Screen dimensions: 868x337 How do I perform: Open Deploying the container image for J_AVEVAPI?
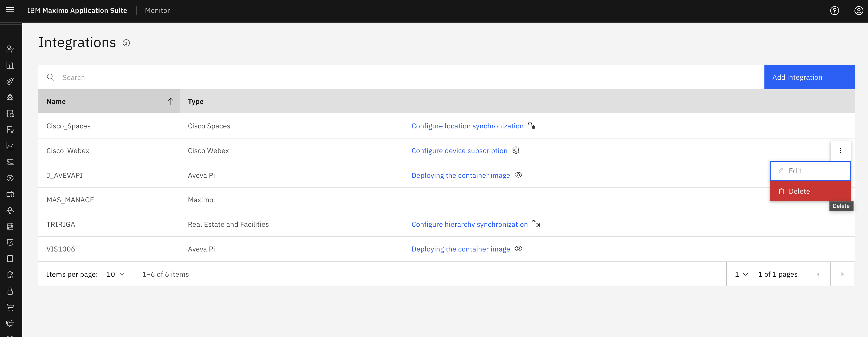(x=461, y=176)
